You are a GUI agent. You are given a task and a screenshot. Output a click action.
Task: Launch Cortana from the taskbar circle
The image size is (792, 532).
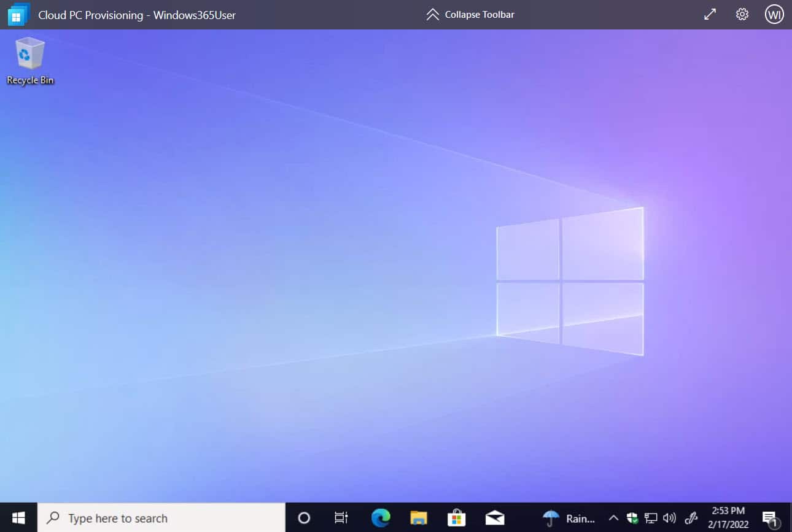[x=304, y=518]
